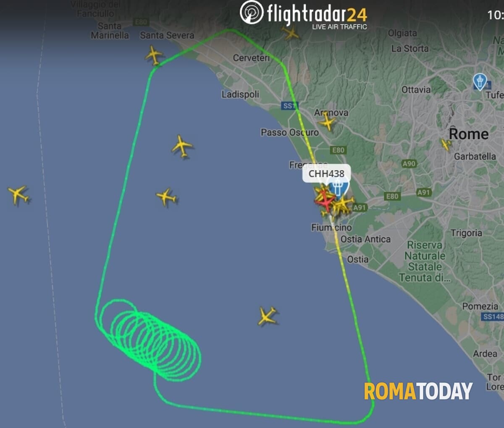Select the yellow plane near Santa Severa
The height and width of the screenshot is (428, 504).
[x=154, y=55]
